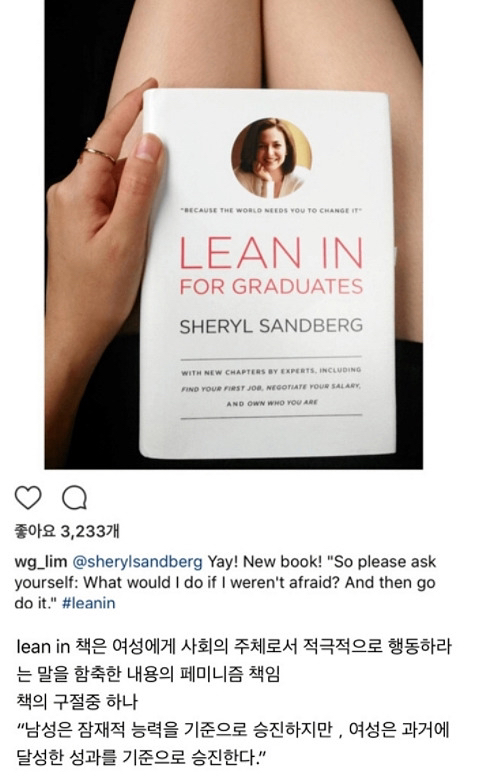The width and height of the screenshot is (485, 784).
Task: Click the 'Yay! New book!' caption text
Action: (264, 562)
